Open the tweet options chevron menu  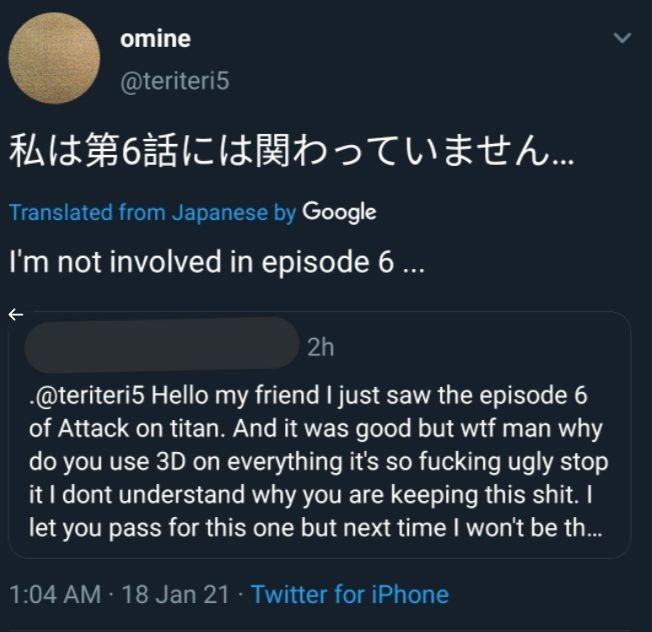[622, 39]
